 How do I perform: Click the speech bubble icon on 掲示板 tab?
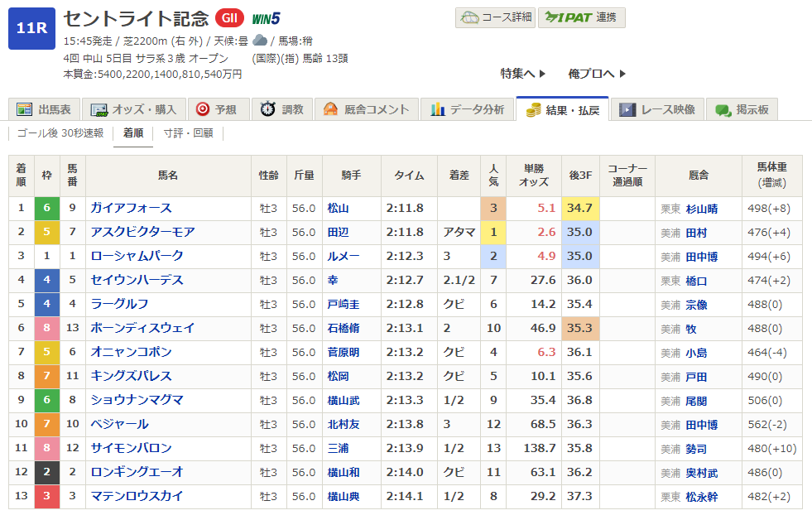(723, 109)
